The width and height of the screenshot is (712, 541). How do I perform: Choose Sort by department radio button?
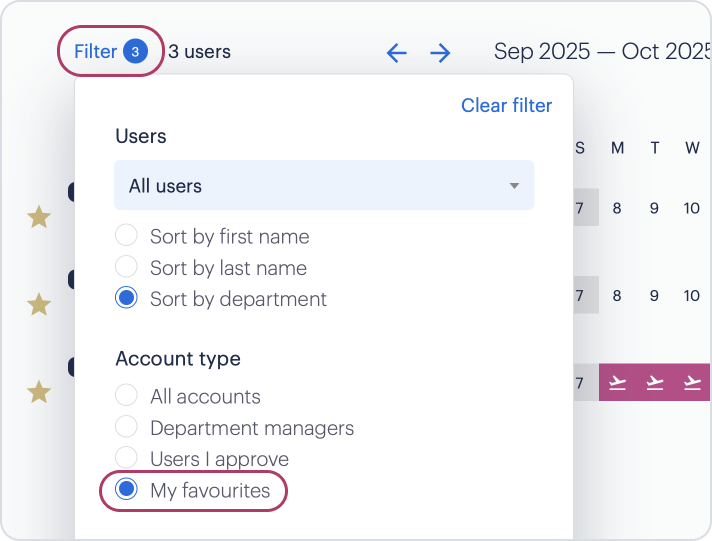(x=126, y=298)
